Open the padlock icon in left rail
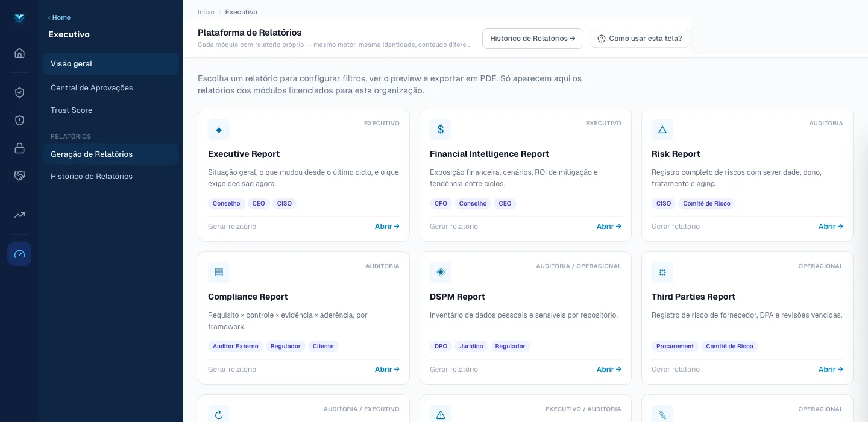Screen dimensions: 868x422 point(19,148)
